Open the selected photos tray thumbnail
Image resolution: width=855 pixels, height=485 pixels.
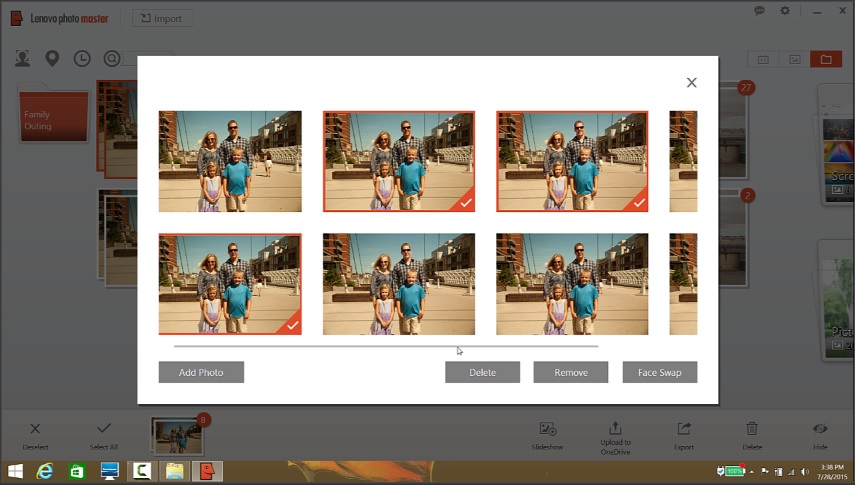tap(177, 436)
